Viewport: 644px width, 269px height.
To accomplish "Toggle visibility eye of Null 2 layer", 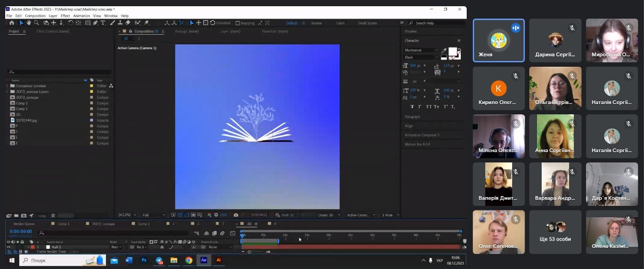I will (8, 247).
